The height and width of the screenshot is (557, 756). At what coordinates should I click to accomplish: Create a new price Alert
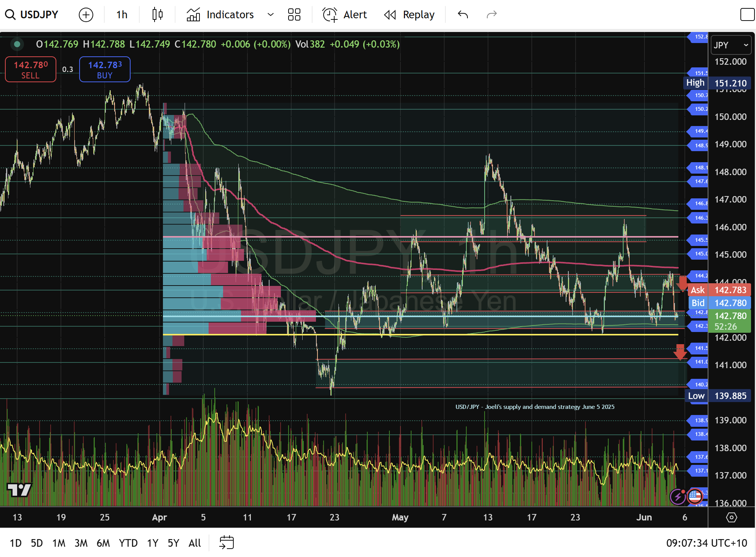(345, 14)
